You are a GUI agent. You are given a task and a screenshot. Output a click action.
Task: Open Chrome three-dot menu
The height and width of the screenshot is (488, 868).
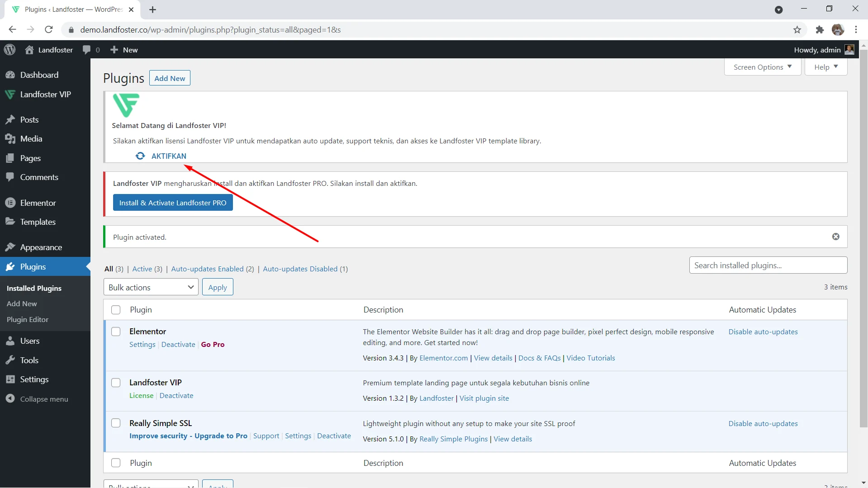coord(856,30)
